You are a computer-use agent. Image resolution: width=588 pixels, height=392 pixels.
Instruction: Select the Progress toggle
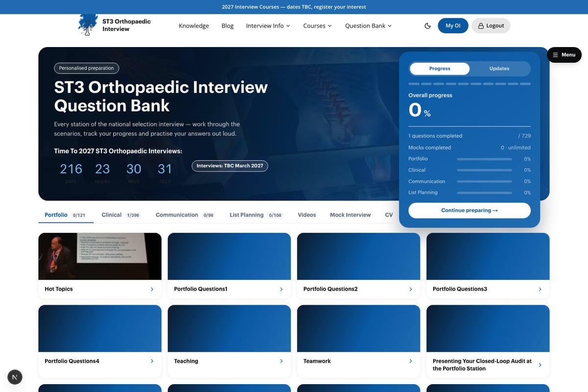(x=440, y=69)
